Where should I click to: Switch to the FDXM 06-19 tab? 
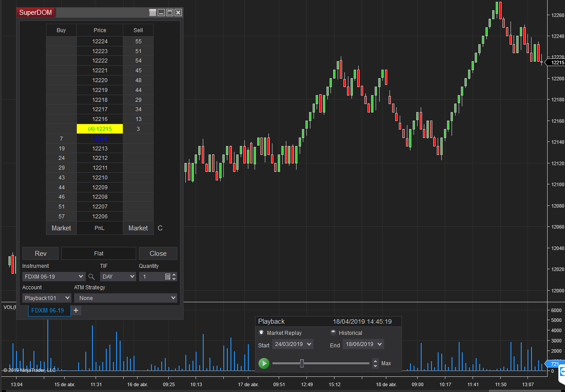point(48,310)
